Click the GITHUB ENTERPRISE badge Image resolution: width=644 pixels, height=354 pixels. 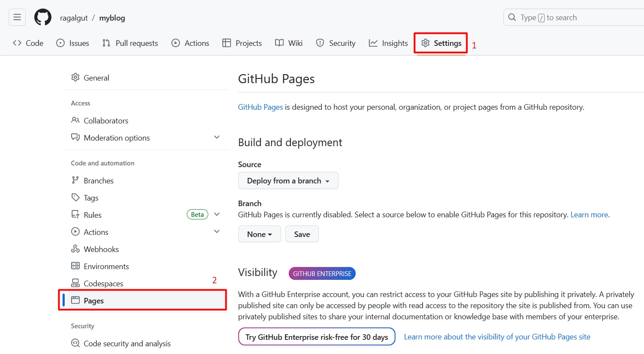[322, 273]
